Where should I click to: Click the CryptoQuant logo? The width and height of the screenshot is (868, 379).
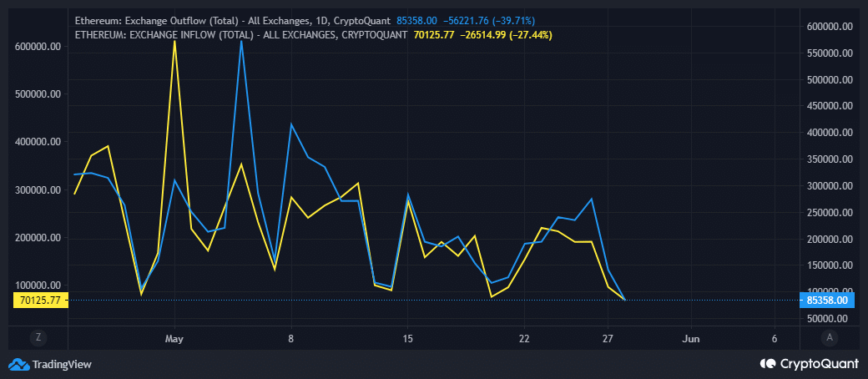810,363
